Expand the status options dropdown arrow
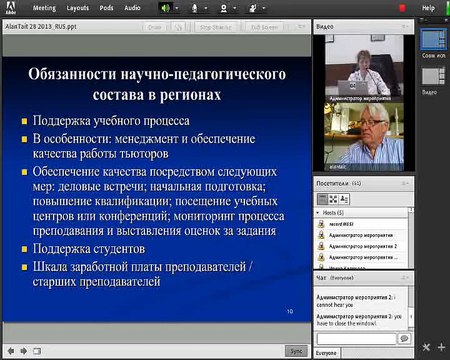Image resolution: width=450 pixels, height=360 pixels. (x=264, y=8)
